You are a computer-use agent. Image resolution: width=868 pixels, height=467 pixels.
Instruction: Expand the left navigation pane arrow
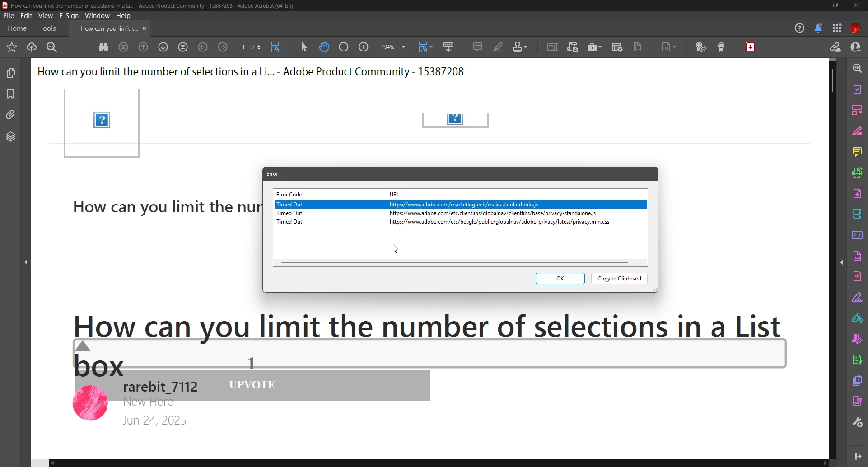(x=26, y=262)
